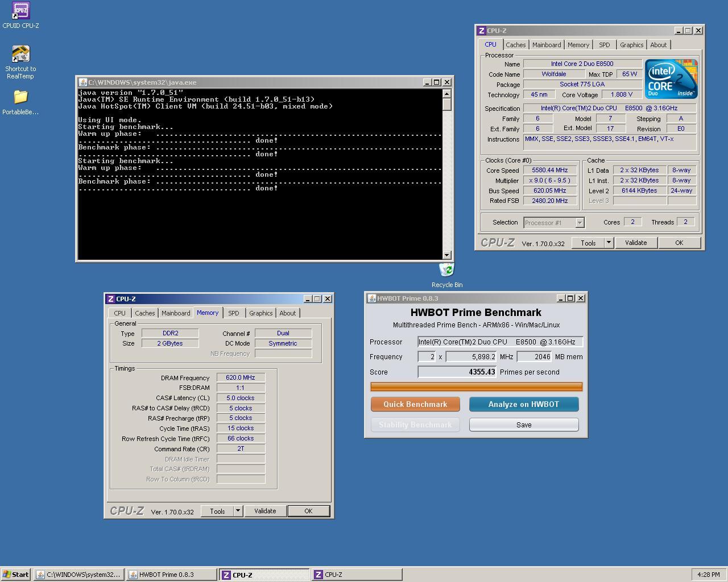Select SPD tab in CPU-Z Memory window
The image size is (728, 582).
[233, 313]
